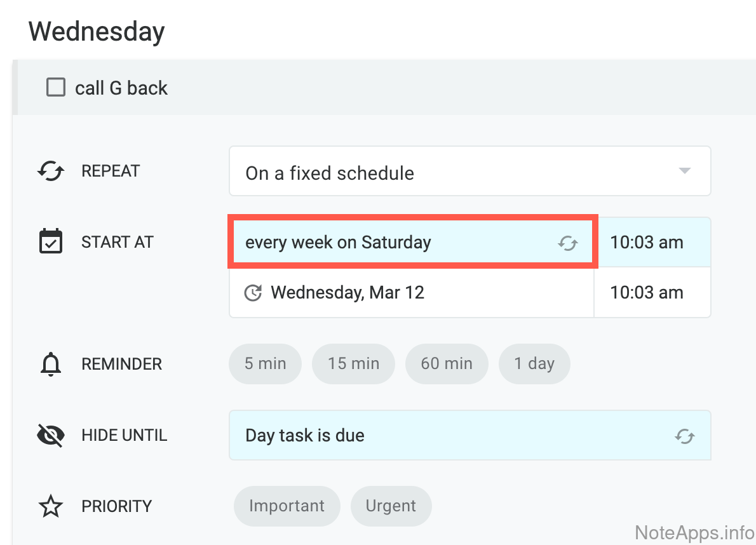
Task: Toggle the Important priority chip
Action: [287, 506]
